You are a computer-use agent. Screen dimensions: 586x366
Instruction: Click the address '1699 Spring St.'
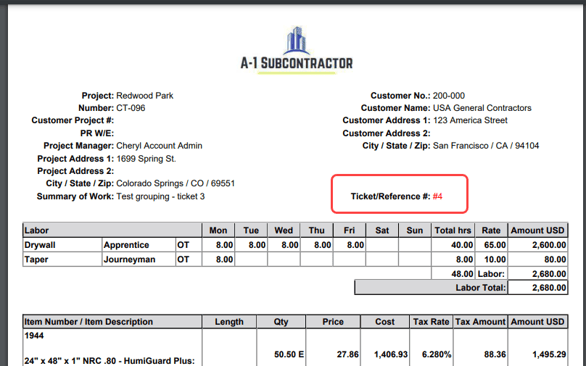coord(146,159)
